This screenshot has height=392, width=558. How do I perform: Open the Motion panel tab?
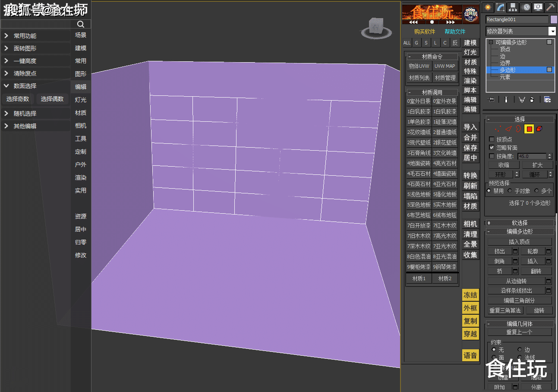point(526,7)
